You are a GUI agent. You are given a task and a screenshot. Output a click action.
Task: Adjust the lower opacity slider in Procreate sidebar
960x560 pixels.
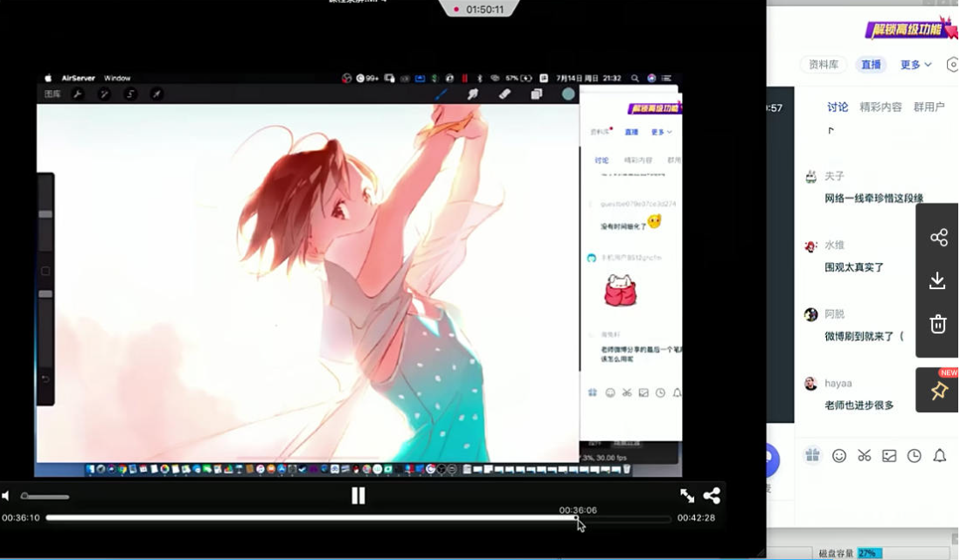point(45,294)
